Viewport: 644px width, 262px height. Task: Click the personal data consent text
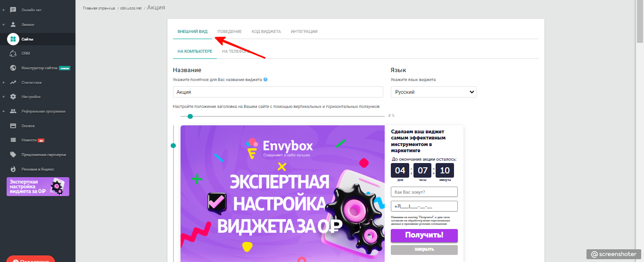pos(421,221)
